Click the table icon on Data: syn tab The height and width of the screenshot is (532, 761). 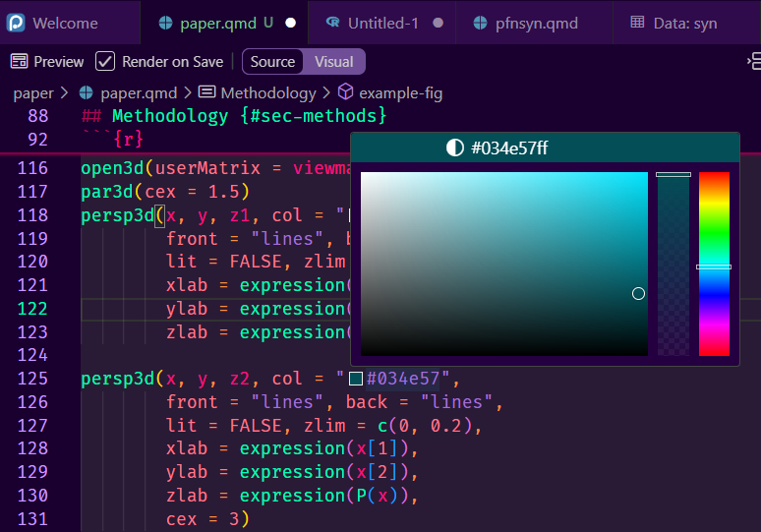coord(637,23)
